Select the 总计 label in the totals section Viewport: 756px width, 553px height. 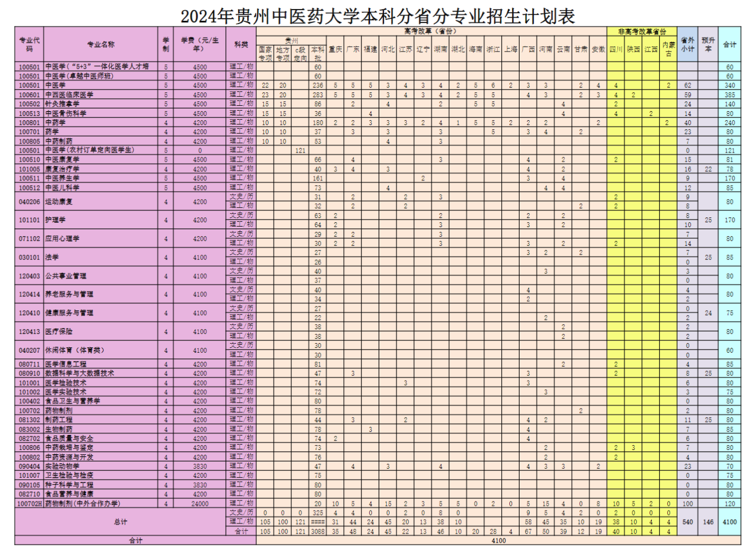(x=120, y=522)
